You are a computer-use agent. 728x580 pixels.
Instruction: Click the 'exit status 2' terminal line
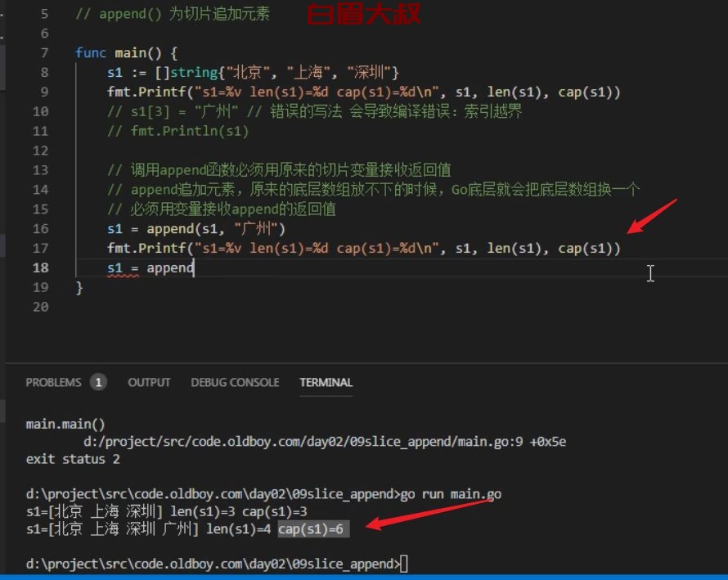pos(73,459)
